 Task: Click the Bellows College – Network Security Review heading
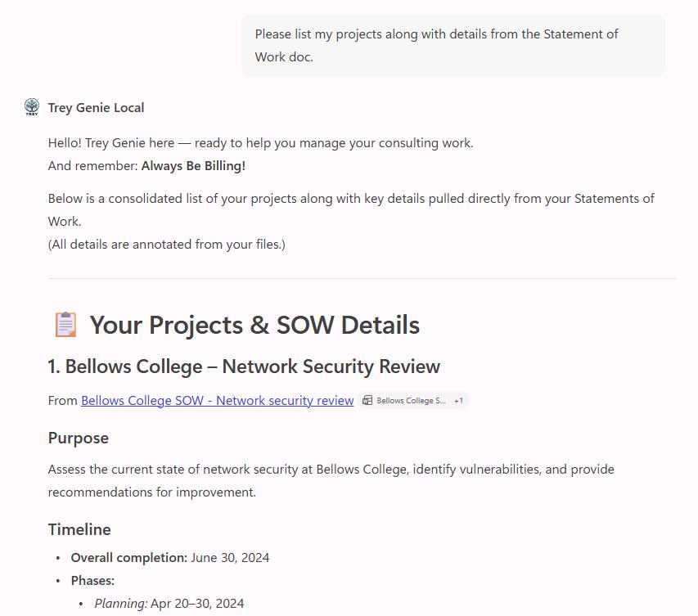(244, 366)
